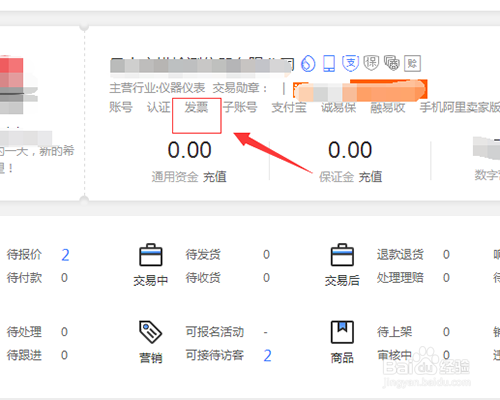Open the 融易收 link
Image resolution: width=500 pixels, height=400 pixels.
[388, 107]
